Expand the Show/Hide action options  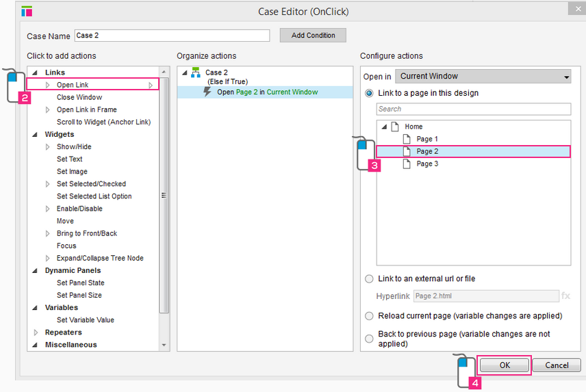48,147
